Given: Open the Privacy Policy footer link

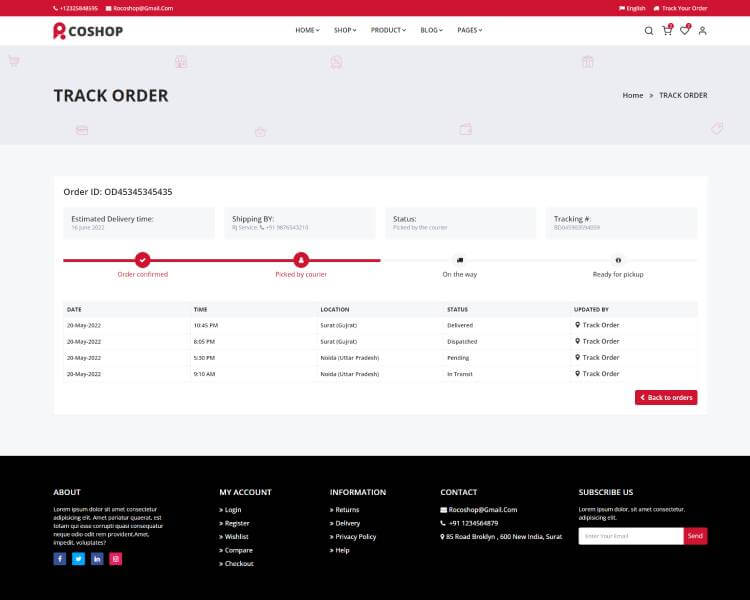Looking at the screenshot, I should [355, 537].
